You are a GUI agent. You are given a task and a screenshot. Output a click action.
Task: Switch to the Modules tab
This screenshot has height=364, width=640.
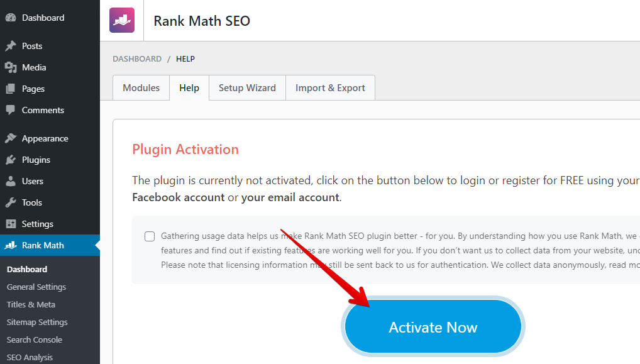point(141,88)
